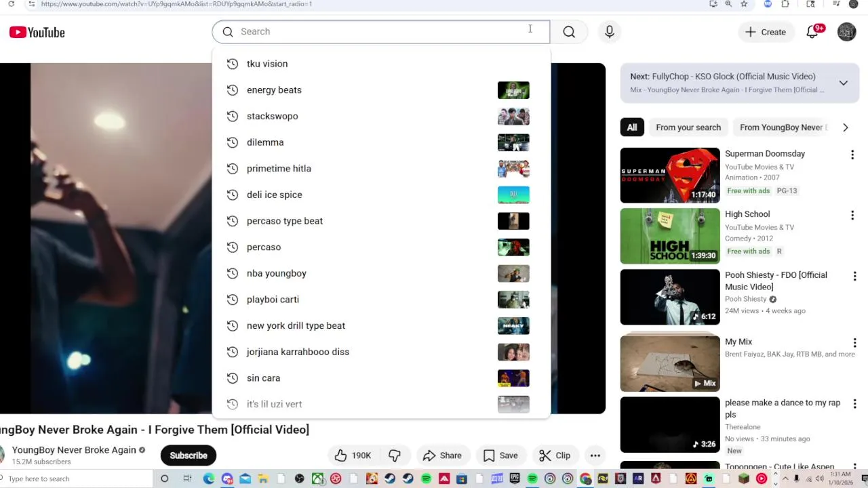Open Therealone channel link
868x488 pixels.
pos(743,427)
